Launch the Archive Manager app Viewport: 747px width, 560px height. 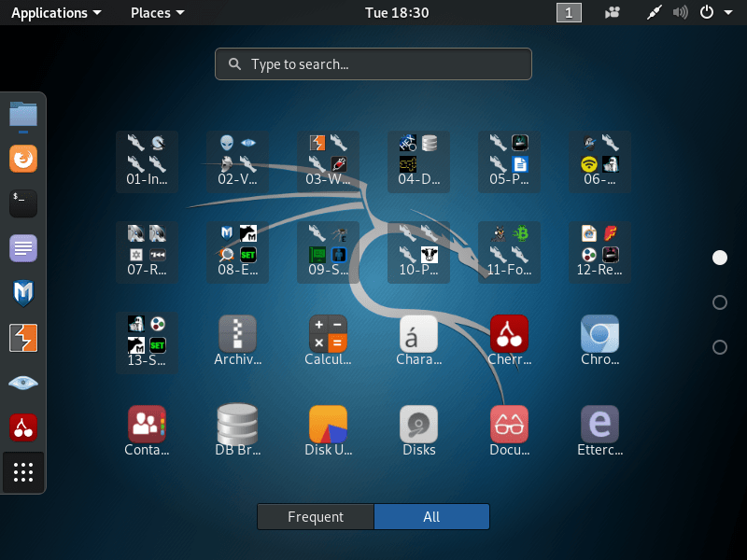pyautogui.click(x=237, y=341)
